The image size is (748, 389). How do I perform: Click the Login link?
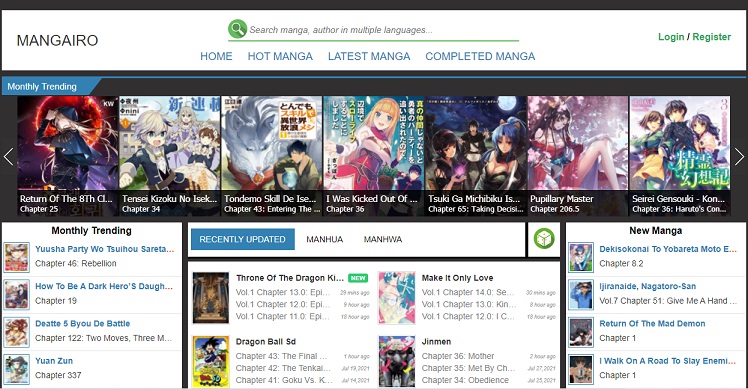pos(671,37)
